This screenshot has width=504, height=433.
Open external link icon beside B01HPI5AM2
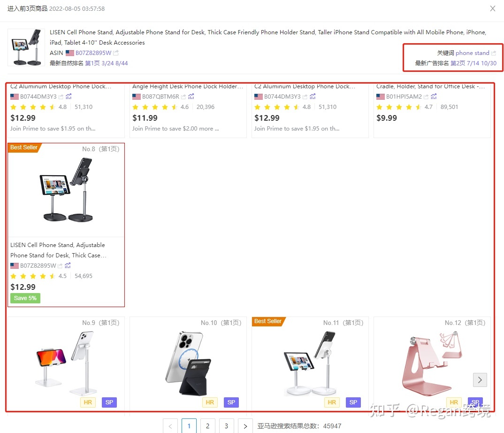426,96
